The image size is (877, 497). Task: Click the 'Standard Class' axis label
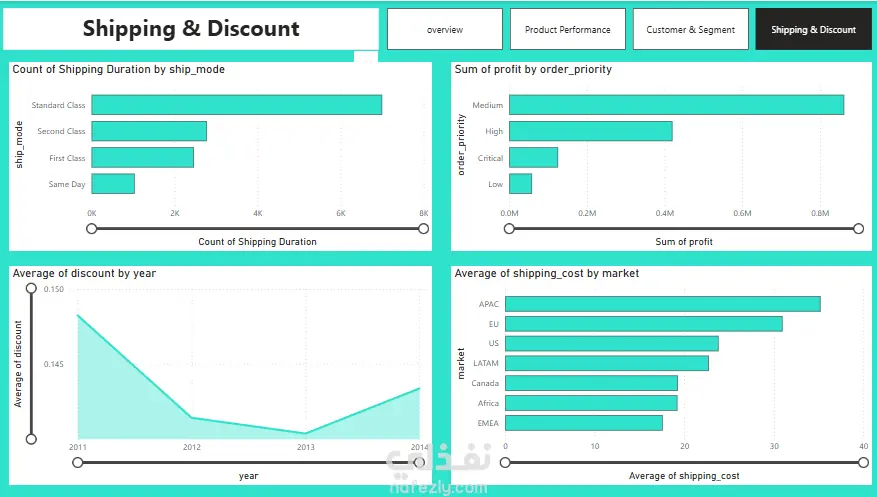[x=58, y=105]
